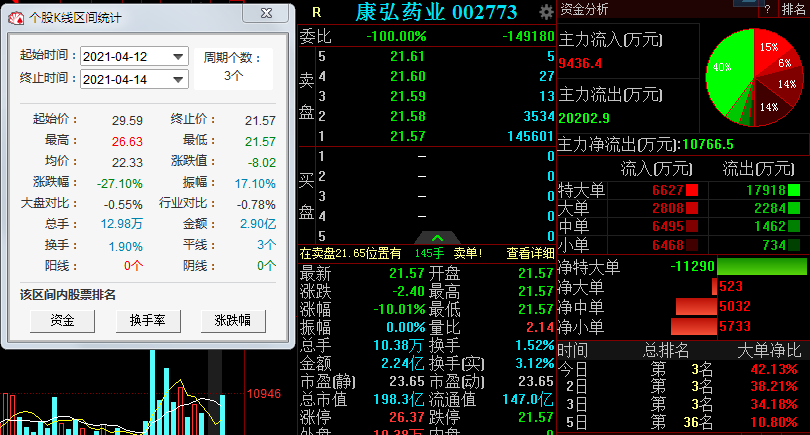The height and width of the screenshot is (435, 810).
Task: Click the 换手率 ranking button
Action: point(148,321)
